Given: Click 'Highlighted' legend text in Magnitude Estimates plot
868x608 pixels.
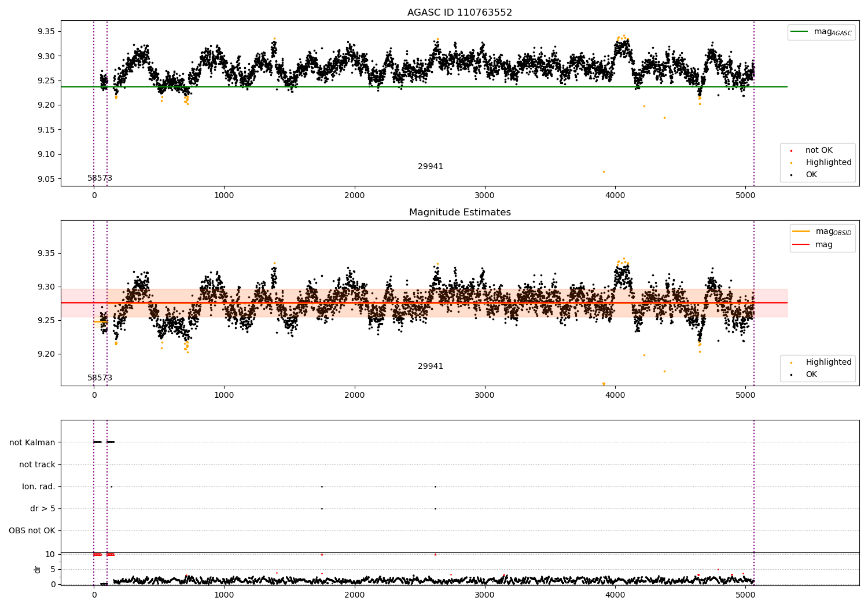Looking at the screenshot, I should coord(829,362).
